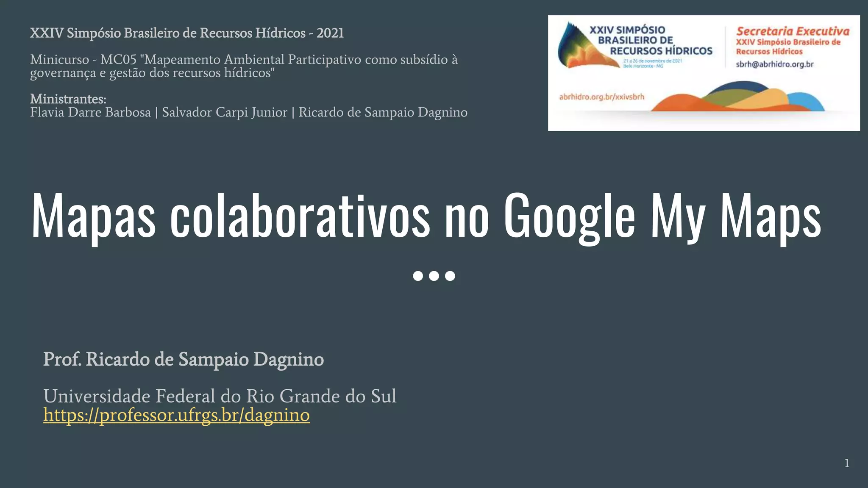Click the name Flavia Darre Barbosa
This screenshot has width=868, height=488.
90,113
